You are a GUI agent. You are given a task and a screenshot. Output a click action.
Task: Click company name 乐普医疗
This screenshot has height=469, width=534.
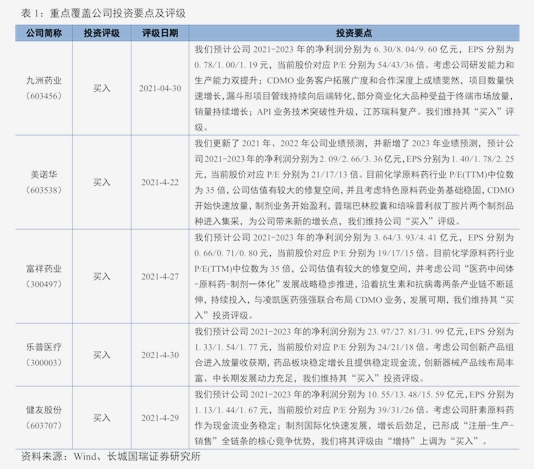(x=44, y=347)
